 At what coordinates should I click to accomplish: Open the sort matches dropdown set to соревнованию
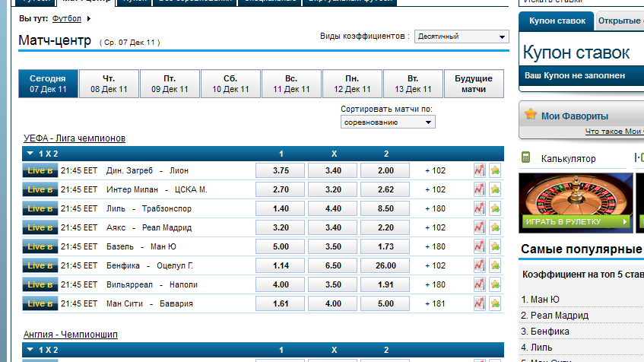[x=388, y=122]
